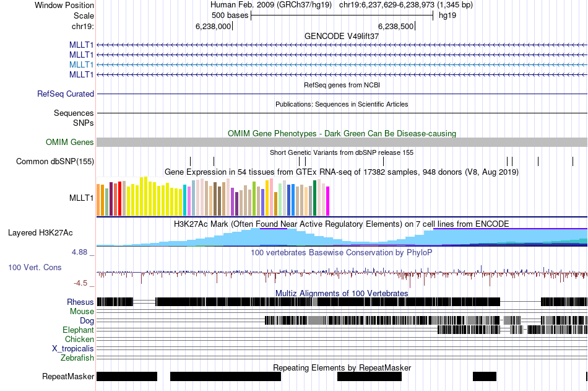
Task: Select the Mouse alignment label
Action: pyautogui.click(x=82, y=311)
